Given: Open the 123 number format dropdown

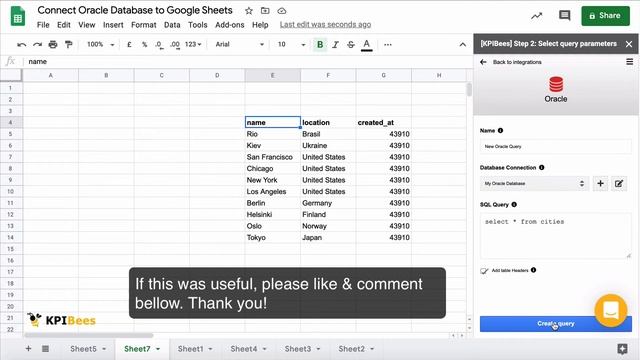Looking at the screenshot, I should pos(193,44).
